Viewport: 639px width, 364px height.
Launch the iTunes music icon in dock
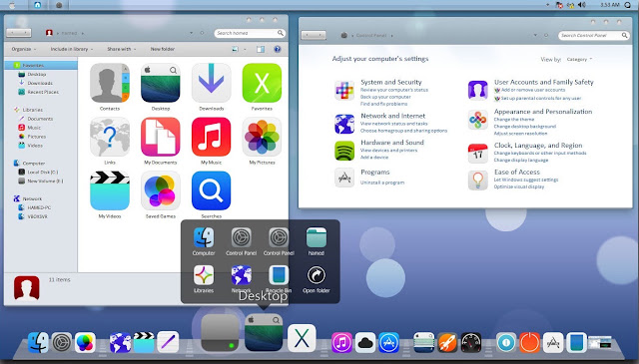pos(341,342)
